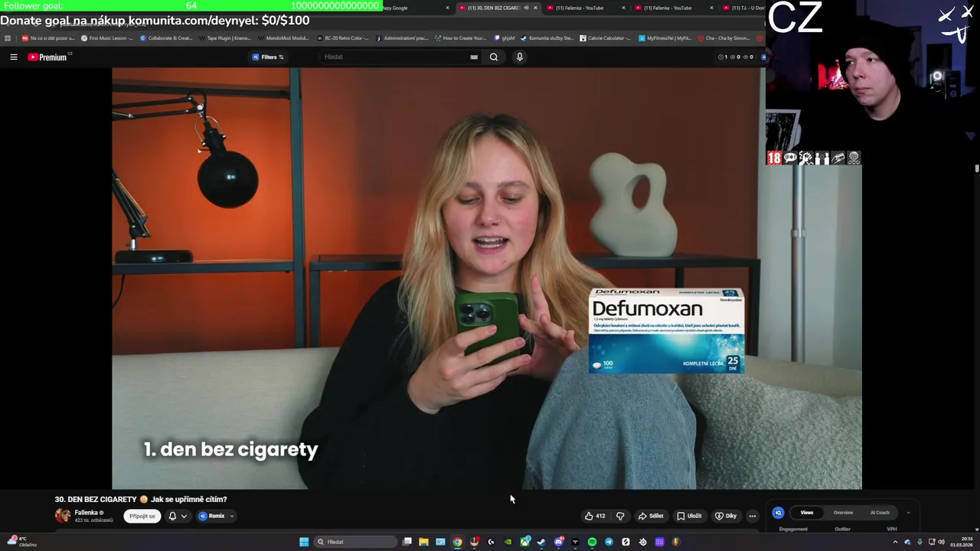The height and width of the screenshot is (551, 980).
Task: Open FL Studio from the taskbar
Action: click(x=676, y=542)
